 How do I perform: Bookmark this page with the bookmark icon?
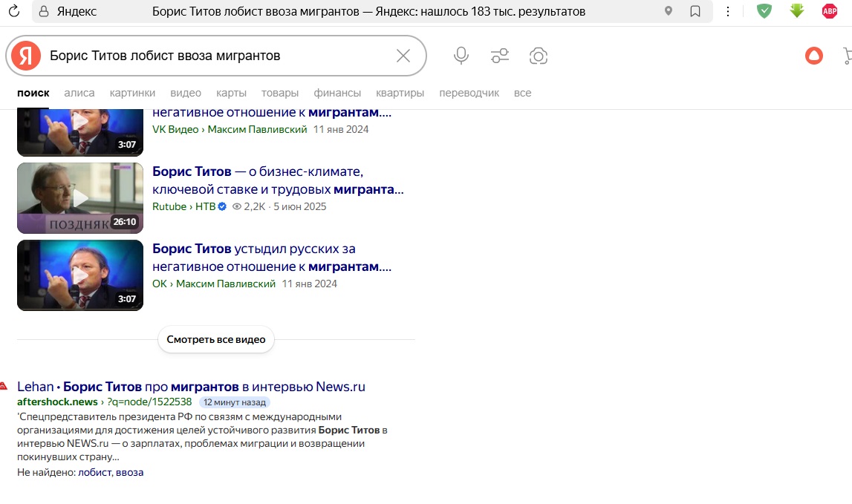695,11
